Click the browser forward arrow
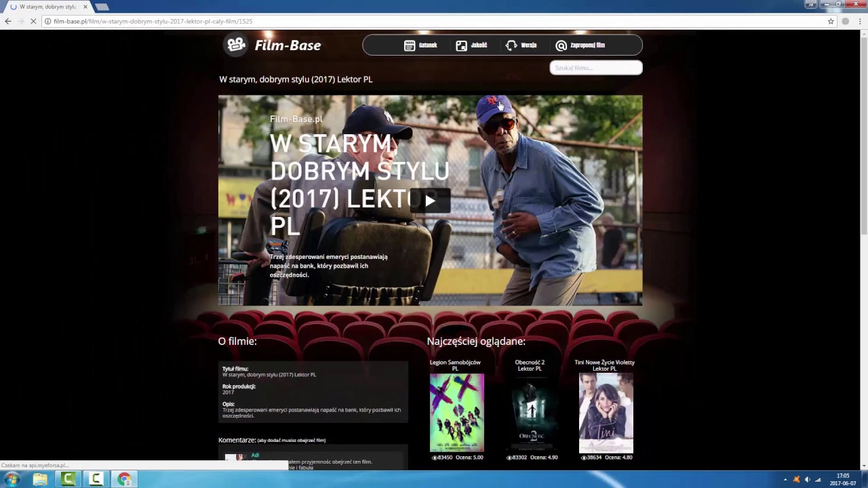 click(22, 21)
